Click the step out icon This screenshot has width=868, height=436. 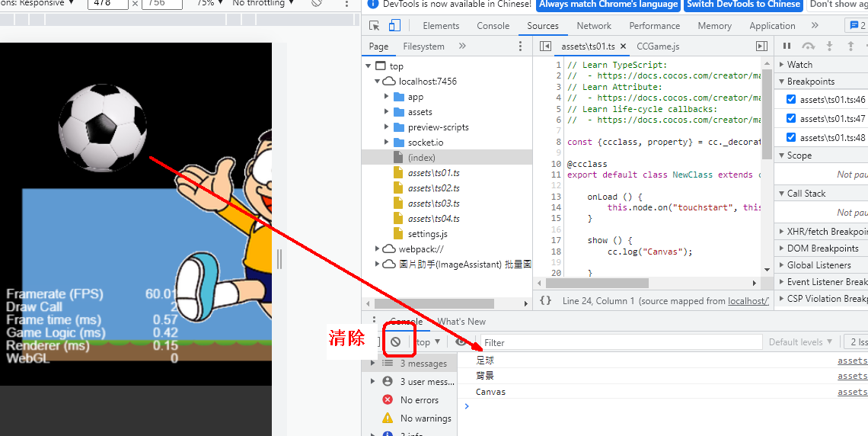coord(850,46)
